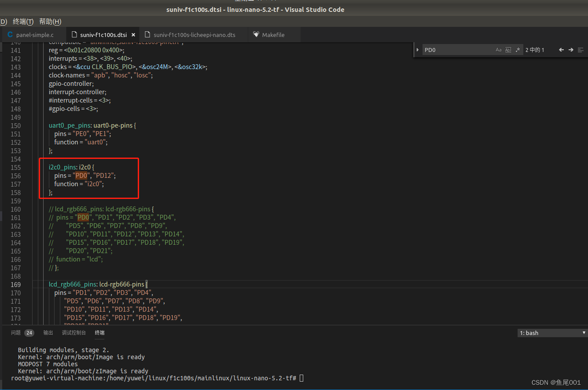The image size is (588, 390).
Task: Click 'Kernel: arch/arm/boot/zImage is ready' terminal line
Action: click(83, 371)
